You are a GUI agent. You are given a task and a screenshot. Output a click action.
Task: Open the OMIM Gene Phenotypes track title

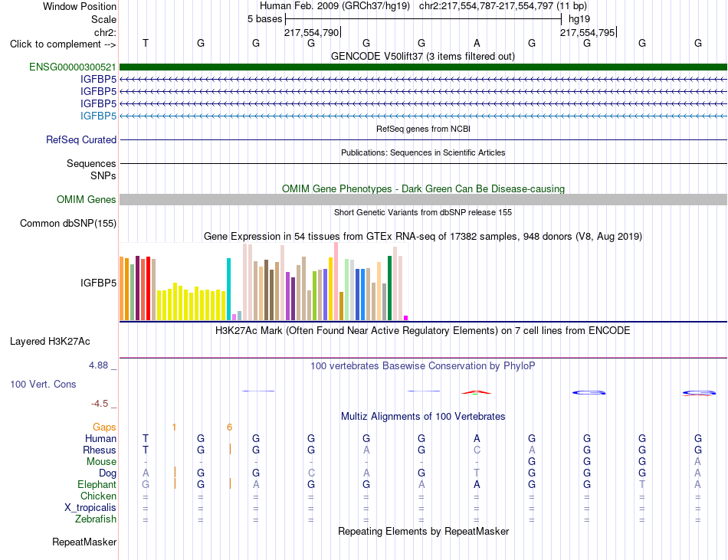423,188
